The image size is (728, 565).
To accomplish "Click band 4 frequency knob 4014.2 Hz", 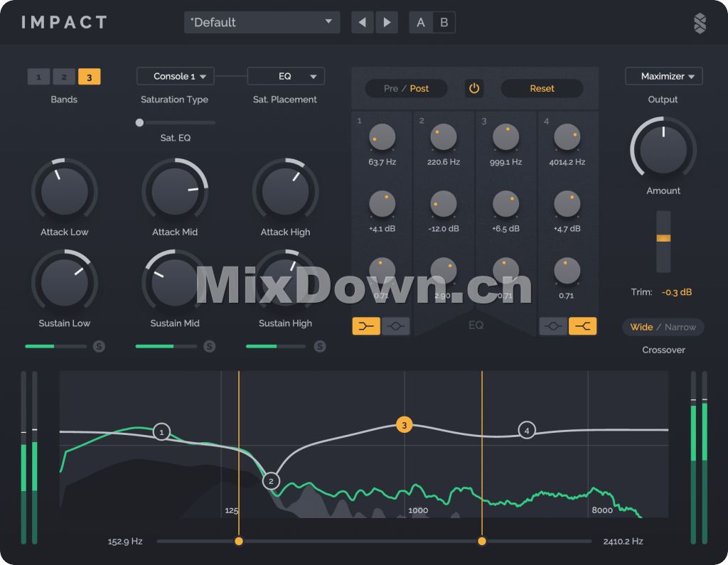I will click(x=567, y=137).
